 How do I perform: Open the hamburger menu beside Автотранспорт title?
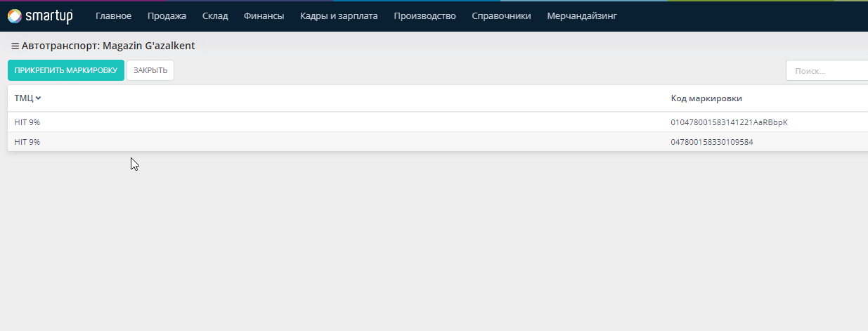tap(15, 46)
